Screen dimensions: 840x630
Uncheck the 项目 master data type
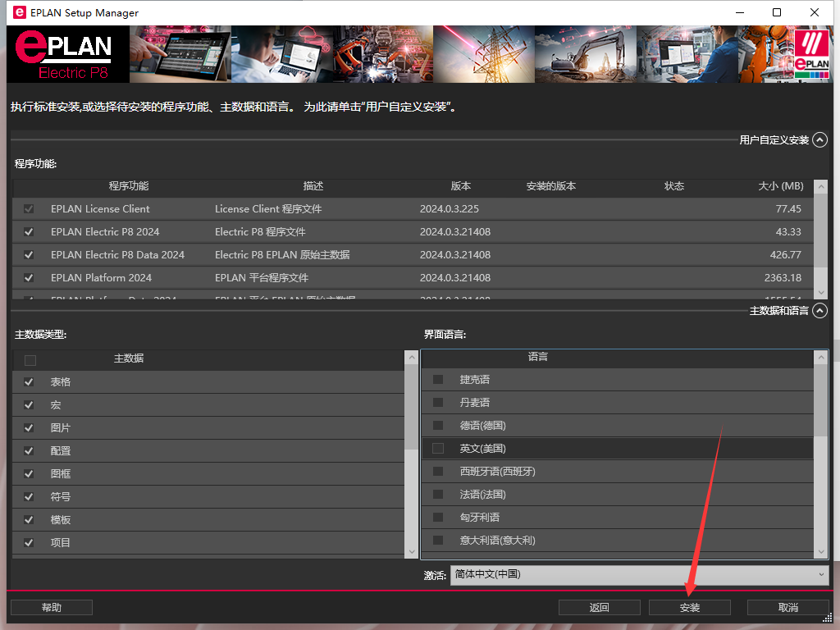[28, 542]
